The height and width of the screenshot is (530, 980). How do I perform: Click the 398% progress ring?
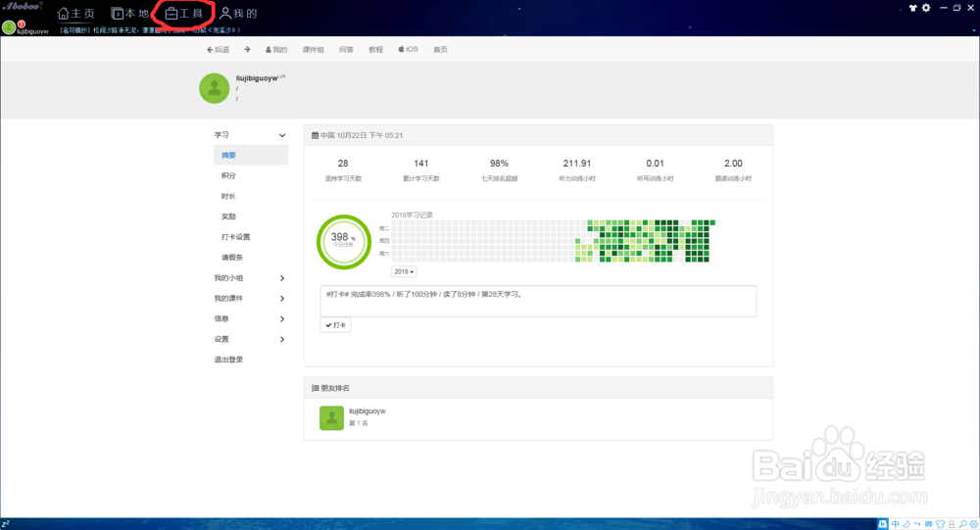pyautogui.click(x=344, y=242)
